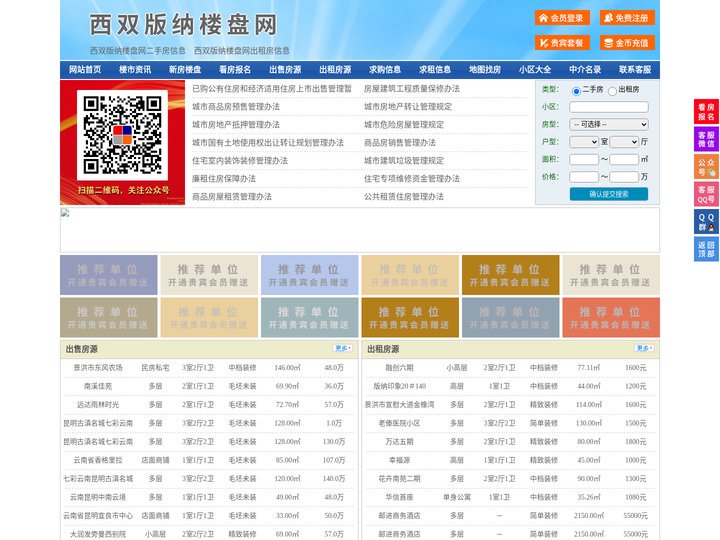The image size is (720, 540).
Task: Open 城市危险房屋管理规定 link
Action: pyautogui.click(x=404, y=124)
